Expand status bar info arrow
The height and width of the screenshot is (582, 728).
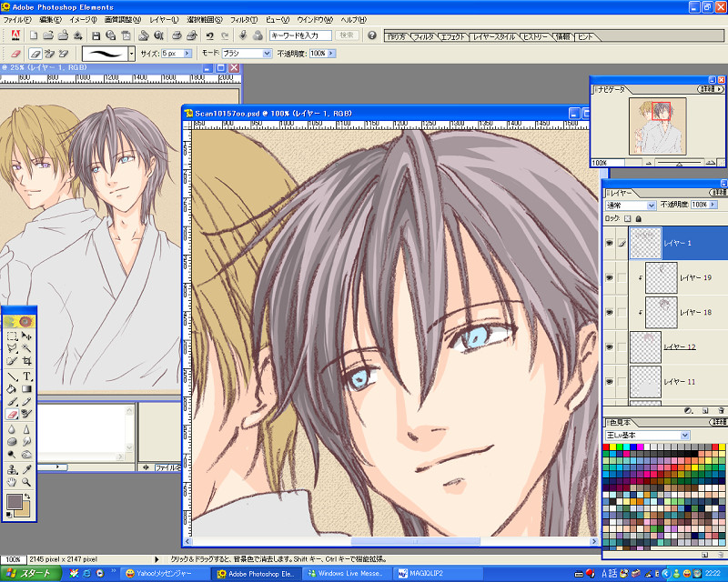[x=157, y=559]
